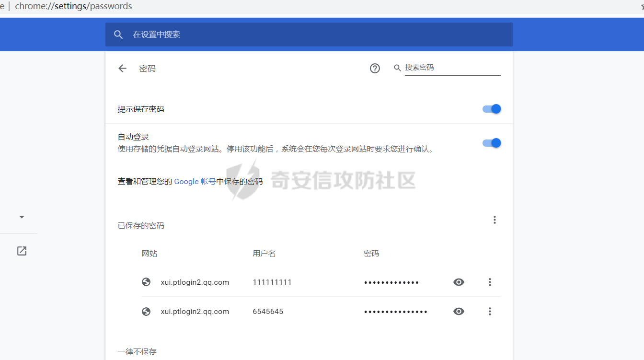Viewport: 644px width, 360px height.
Task: Click the external link icon in the left sidebar
Action: click(22, 251)
